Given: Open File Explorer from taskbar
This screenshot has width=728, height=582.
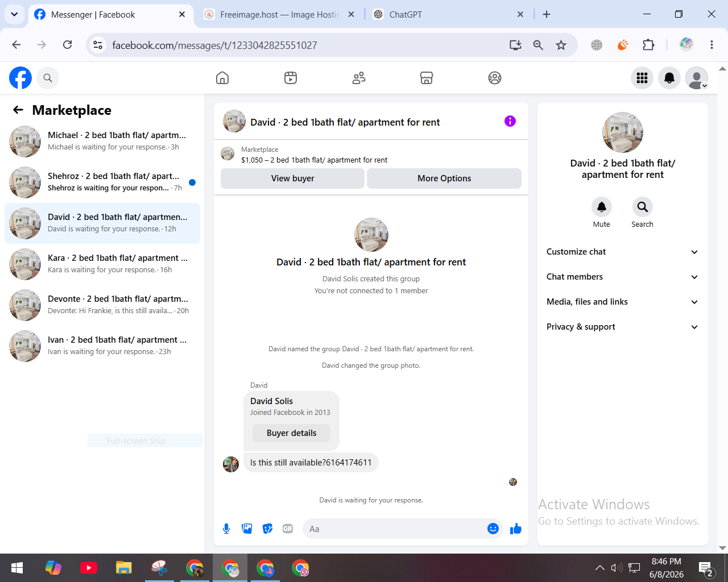Looking at the screenshot, I should click(124, 568).
